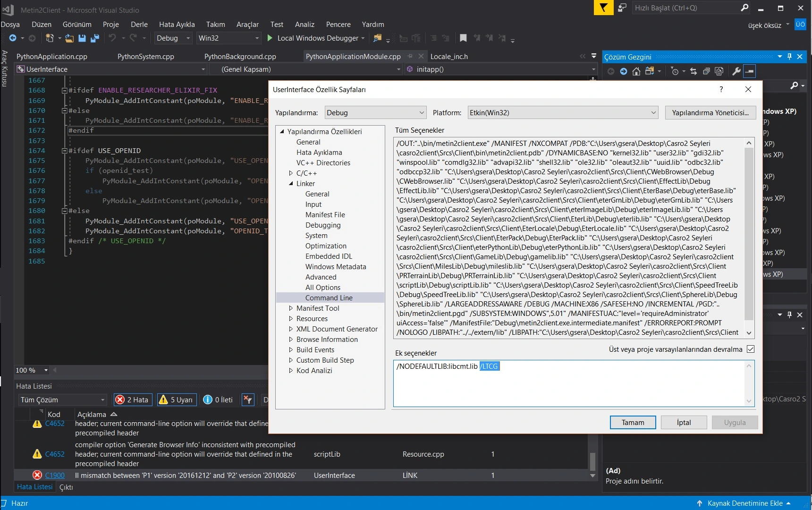Image resolution: width=812 pixels, height=510 pixels.
Task: Expand the Manifest Tool tree node
Action: [291, 308]
